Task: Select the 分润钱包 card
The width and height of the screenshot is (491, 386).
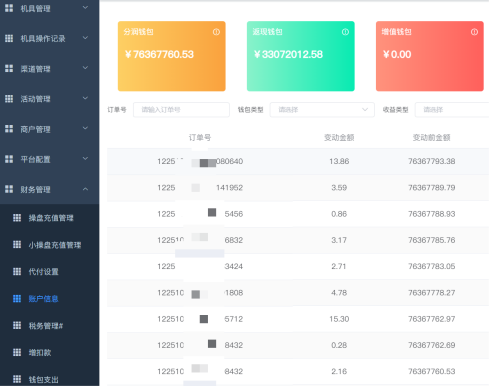Action: click(x=172, y=56)
